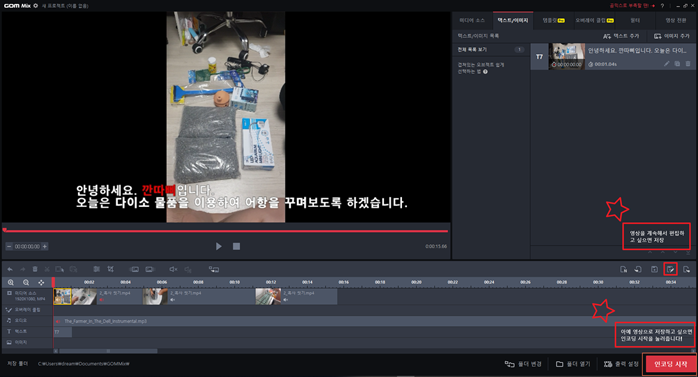The height and width of the screenshot is (377, 698).
Task: Click the Add Image button
Action: pyautogui.click(x=672, y=36)
